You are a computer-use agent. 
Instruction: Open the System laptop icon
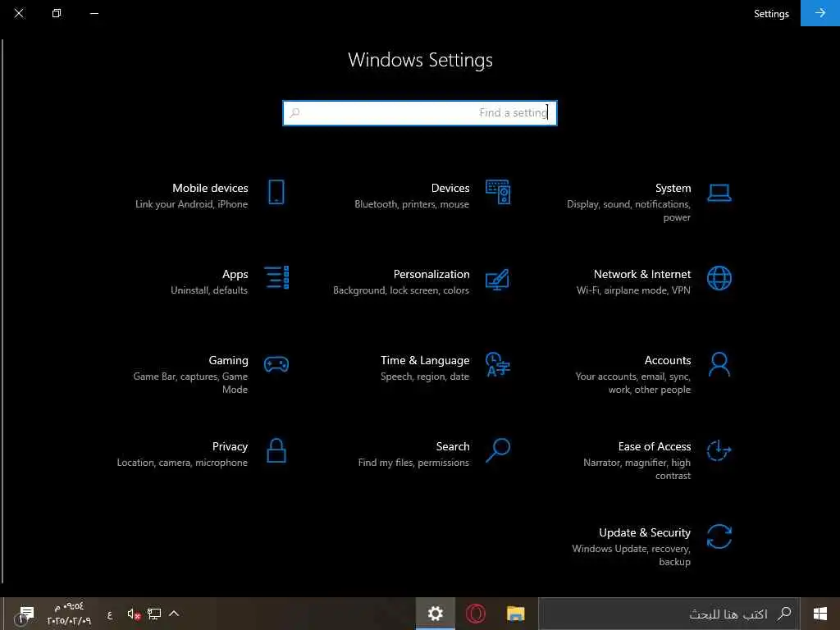click(719, 192)
